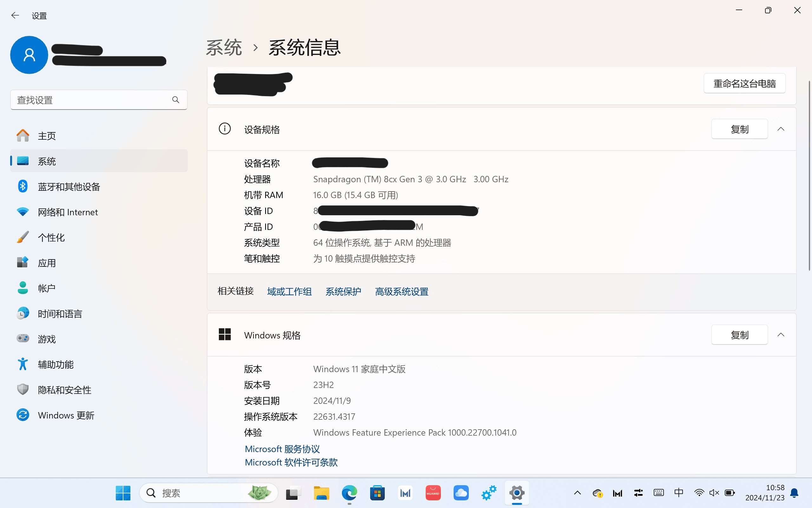Open 帐户 settings
812x508 pixels.
coord(99,288)
